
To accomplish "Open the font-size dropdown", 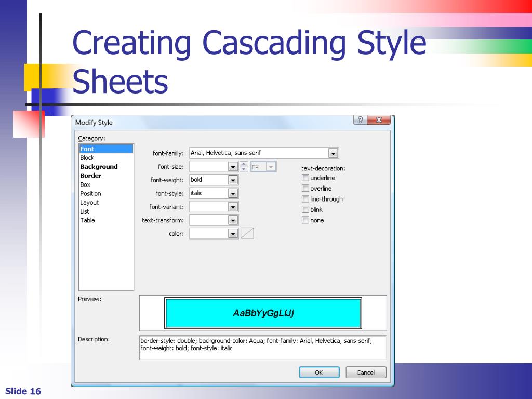I will click(x=233, y=167).
